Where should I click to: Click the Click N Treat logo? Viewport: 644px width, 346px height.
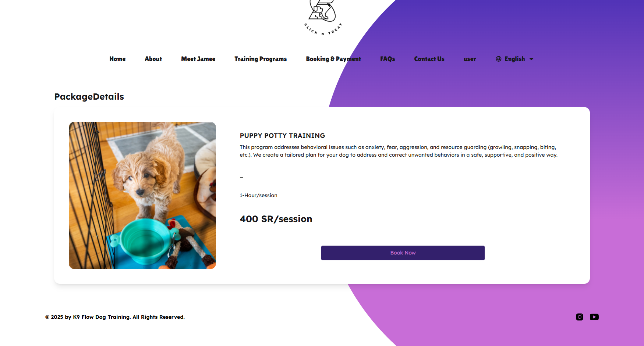click(x=323, y=18)
